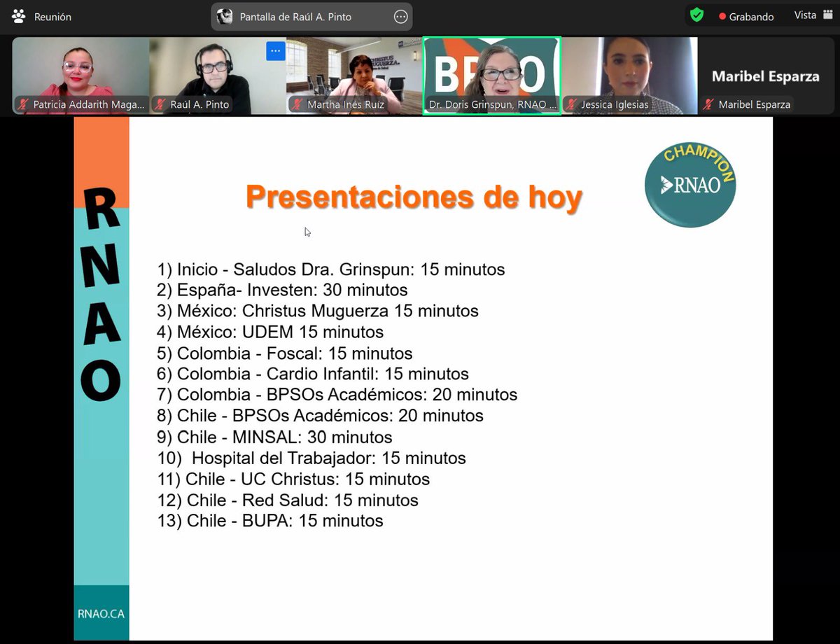Click the shared screen thumbnail in the title bar
Viewport: 840px width, 644px height.
224,16
